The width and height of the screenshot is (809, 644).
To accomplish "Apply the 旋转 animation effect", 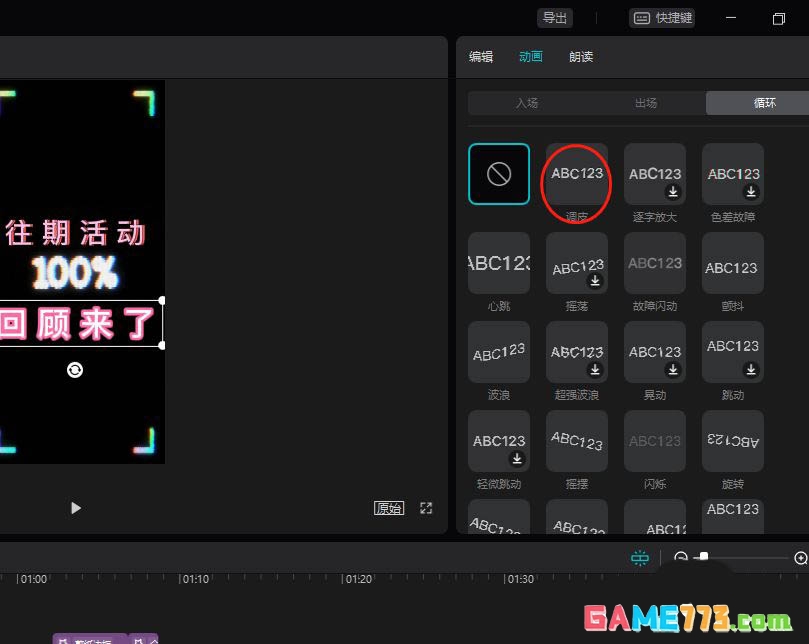I will click(x=733, y=441).
